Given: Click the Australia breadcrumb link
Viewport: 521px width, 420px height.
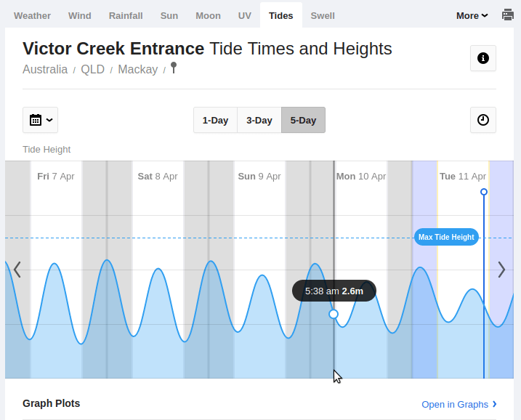Looking at the screenshot, I should point(45,70).
